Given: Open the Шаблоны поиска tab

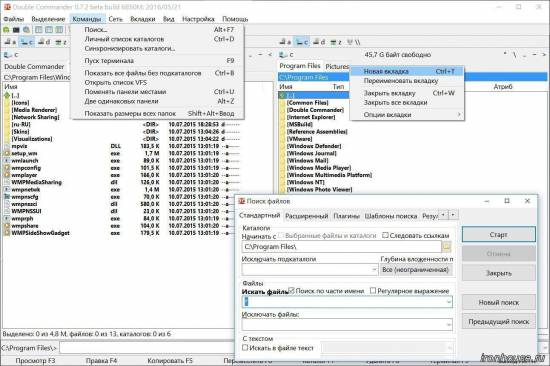Looking at the screenshot, I should 391,216.
